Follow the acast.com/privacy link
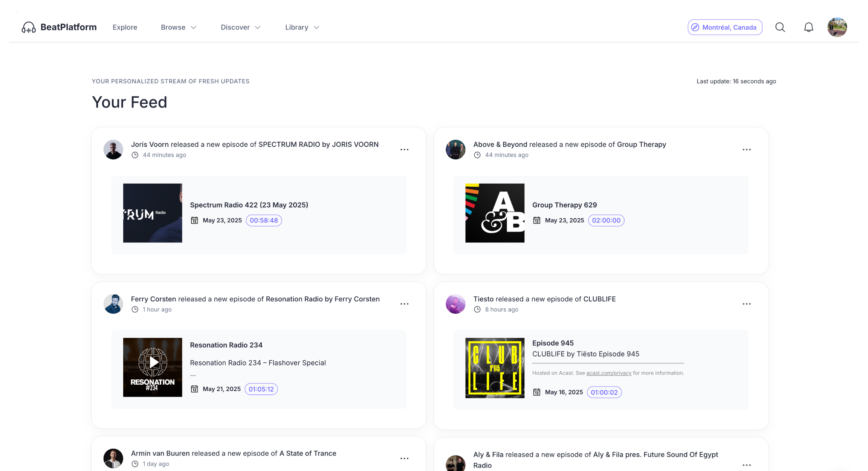Image resolution: width=868 pixels, height=471 pixels. pos(609,373)
